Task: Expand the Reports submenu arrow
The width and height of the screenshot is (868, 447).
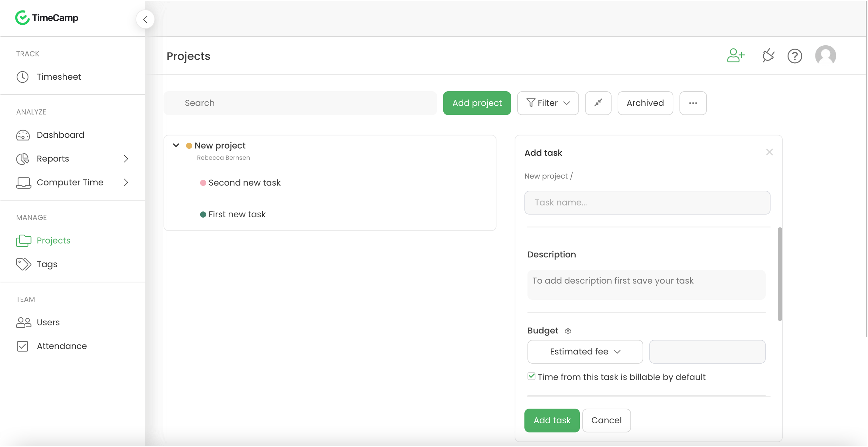Action: (x=125, y=158)
